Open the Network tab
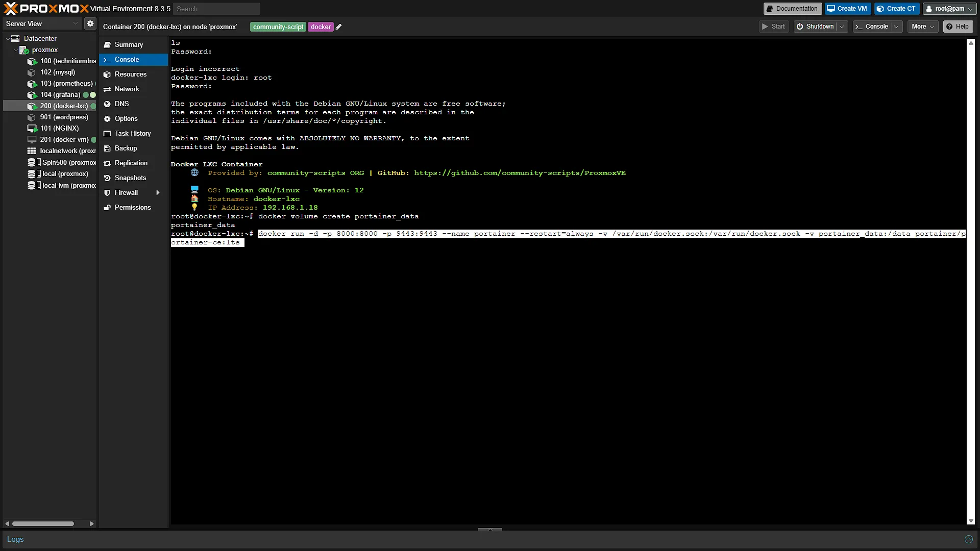 134,89
